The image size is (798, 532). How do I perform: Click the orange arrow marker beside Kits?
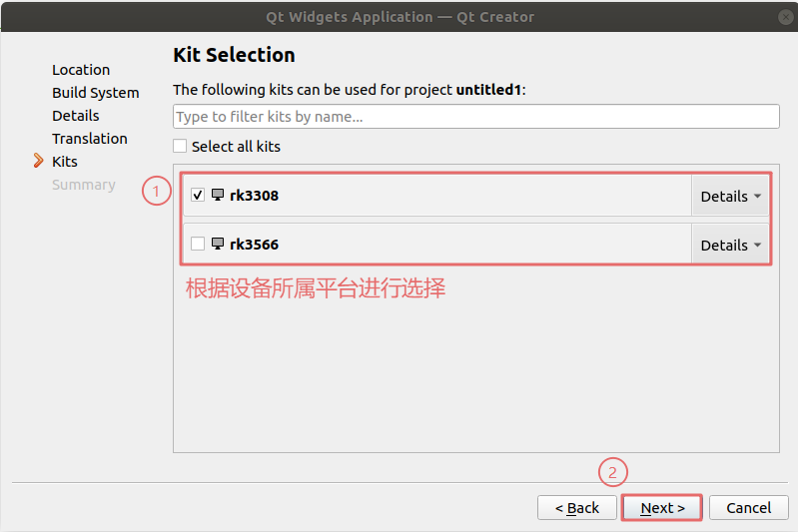pos(39,161)
